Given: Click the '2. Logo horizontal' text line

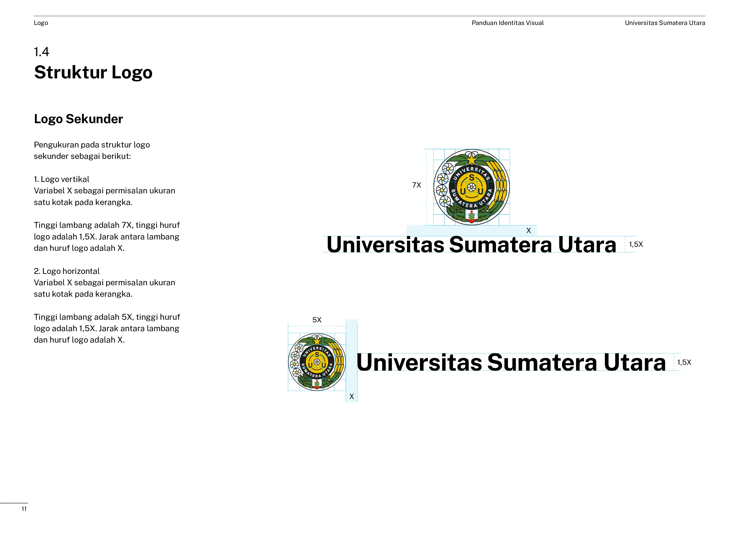Looking at the screenshot, I should pos(67,271).
